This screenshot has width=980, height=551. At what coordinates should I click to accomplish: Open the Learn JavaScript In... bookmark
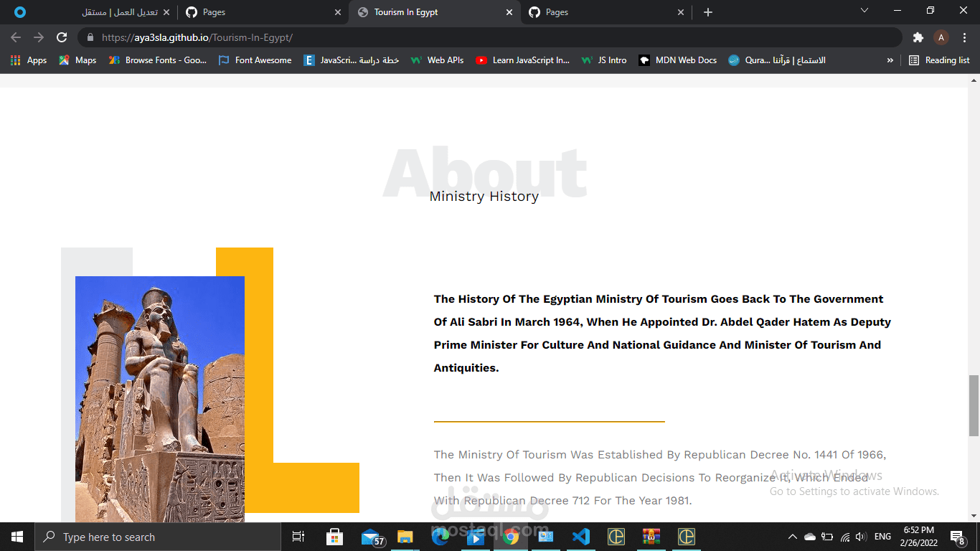(x=523, y=60)
